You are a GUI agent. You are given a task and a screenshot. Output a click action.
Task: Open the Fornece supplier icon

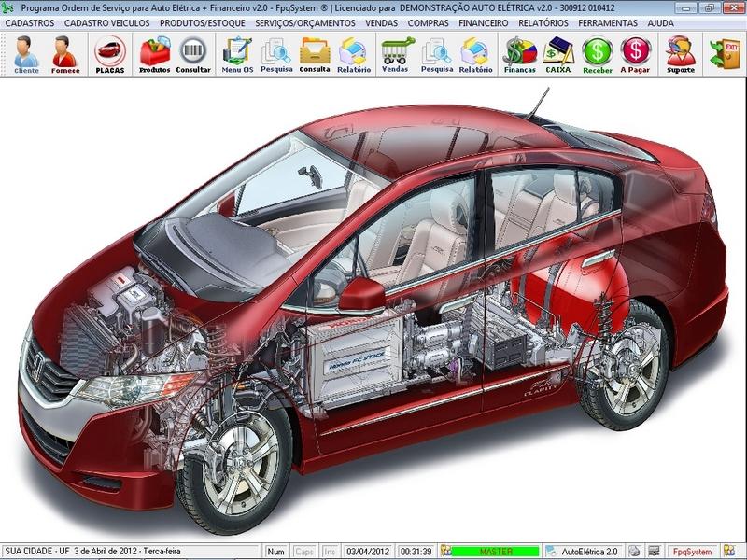click(64, 54)
